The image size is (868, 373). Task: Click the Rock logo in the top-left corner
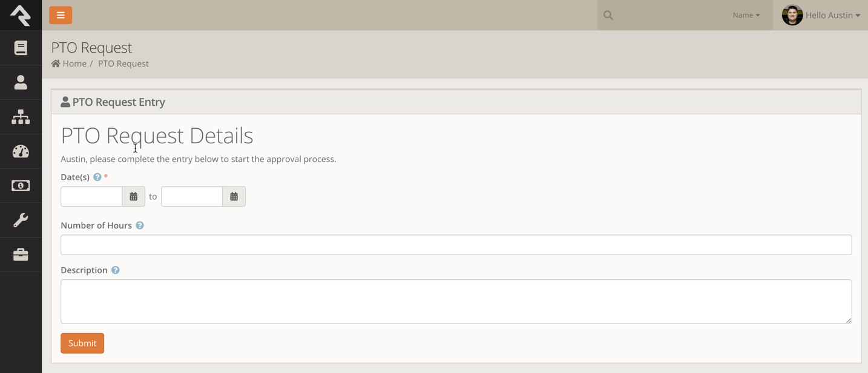pyautogui.click(x=21, y=15)
